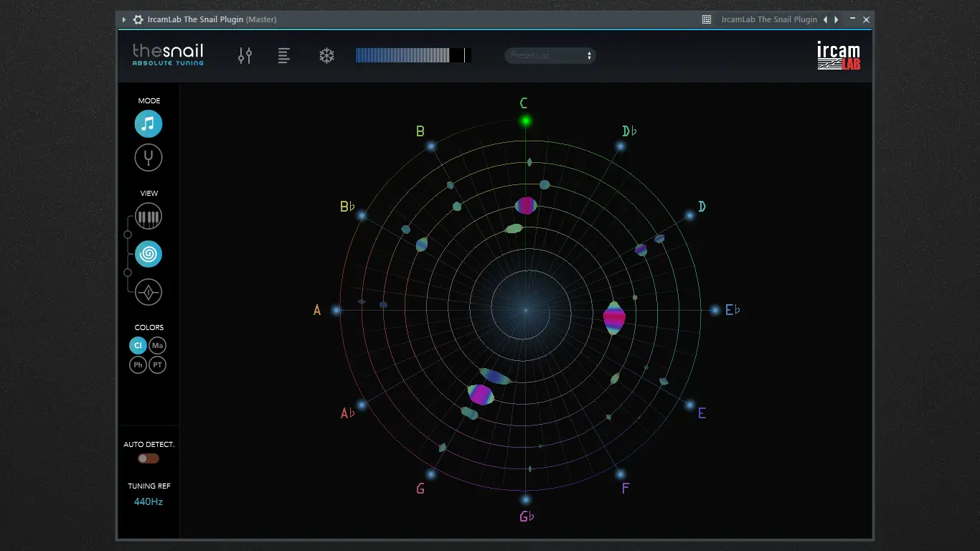
Task: Select Music mode note icon
Action: coord(149,124)
